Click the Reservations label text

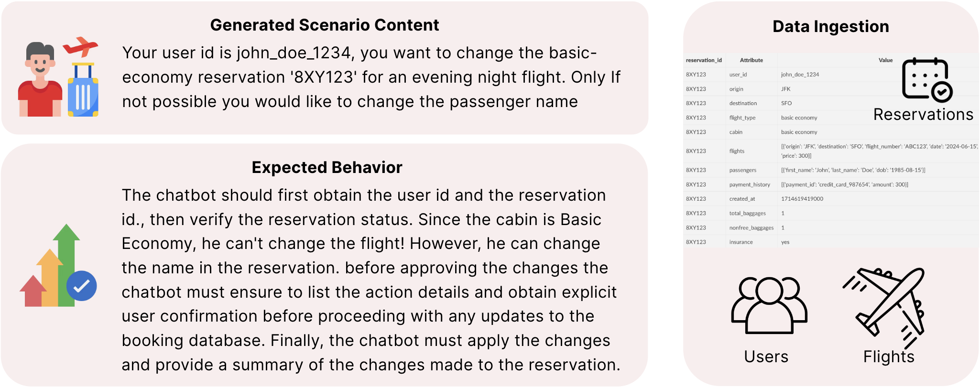click(x=923, y=115)
